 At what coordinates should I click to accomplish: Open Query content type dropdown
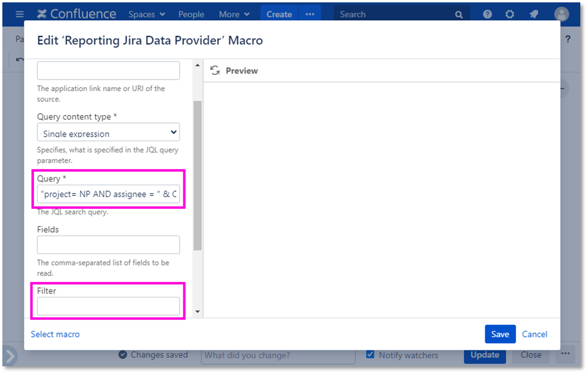(x=109, y=132)
